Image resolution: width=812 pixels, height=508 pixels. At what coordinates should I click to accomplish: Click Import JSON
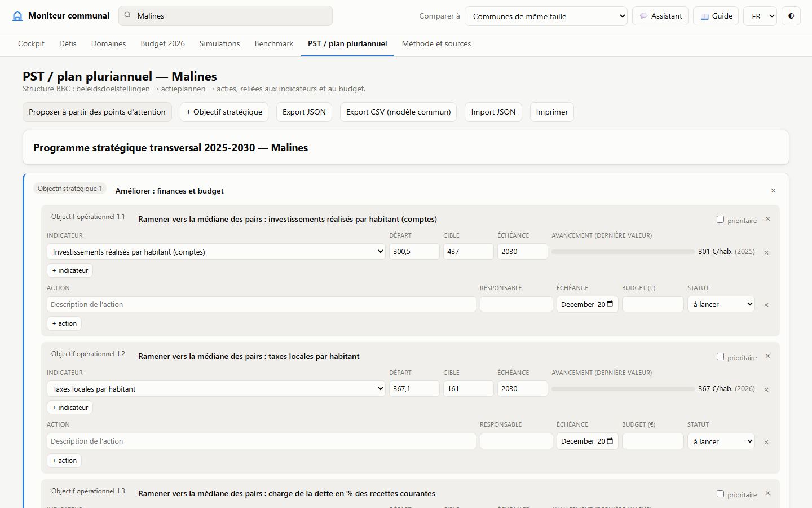click(x=493, y=112)
